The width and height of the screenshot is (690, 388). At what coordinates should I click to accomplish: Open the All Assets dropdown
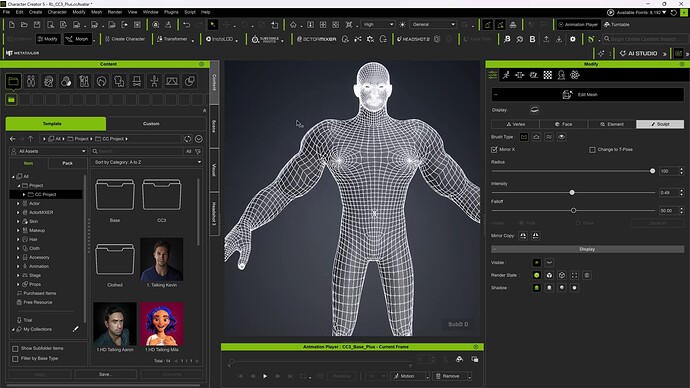(48, 151)
